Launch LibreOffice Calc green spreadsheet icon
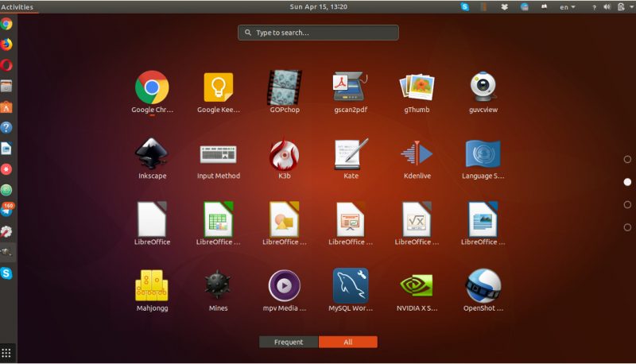 [218, 219]
